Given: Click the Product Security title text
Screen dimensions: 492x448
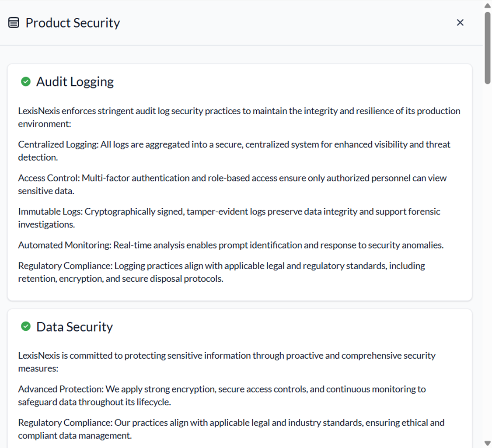Looking at the screenshot, I should (73, 23).
